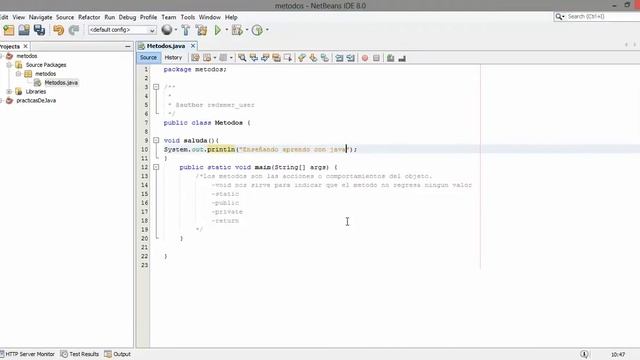The image size is (640, 360).
Task: Open dropdown arrow next to globe browser icon
Action: coord(176,30)
